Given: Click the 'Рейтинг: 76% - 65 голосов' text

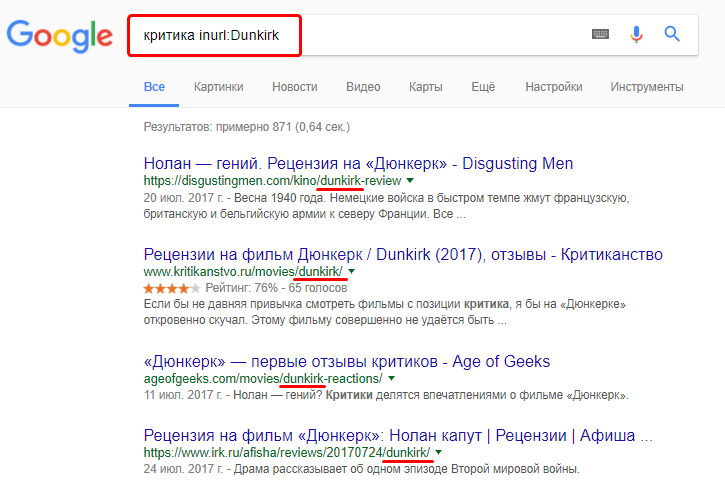Looking at the screenshot, I should click(x=276, y=288).
